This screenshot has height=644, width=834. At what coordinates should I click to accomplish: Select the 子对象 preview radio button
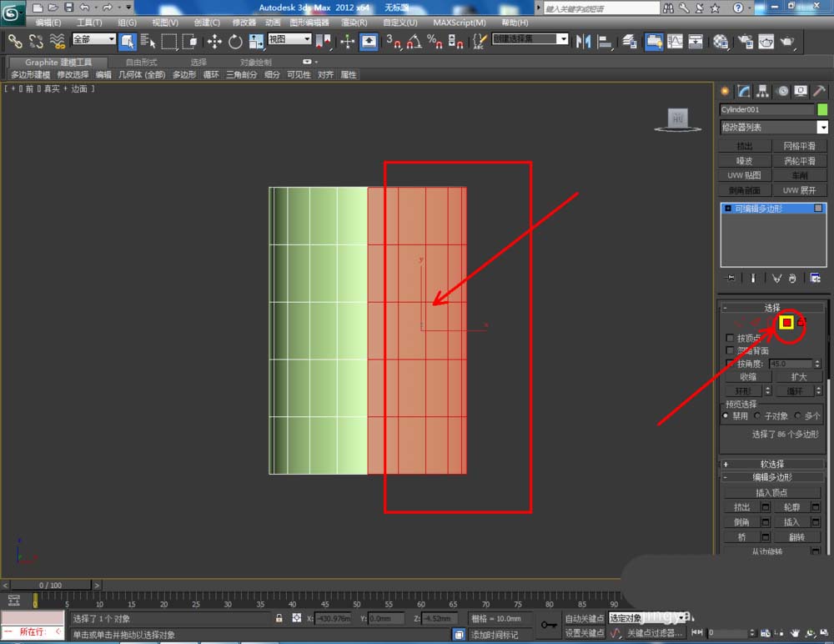(x=757, y=415)
